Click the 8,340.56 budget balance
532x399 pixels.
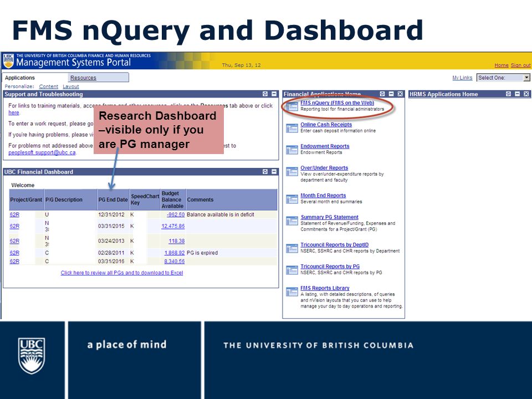[175, 261]
